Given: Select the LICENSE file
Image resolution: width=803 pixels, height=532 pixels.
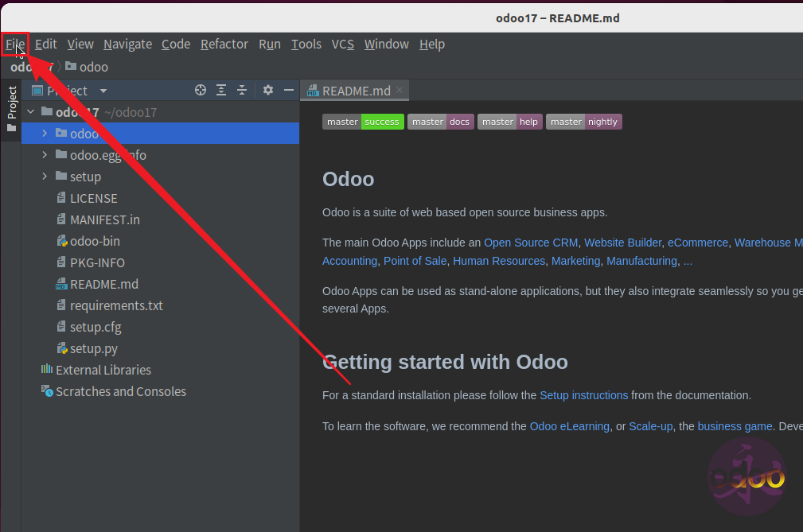Looking at the screenshot, I should tap(160, 198).
